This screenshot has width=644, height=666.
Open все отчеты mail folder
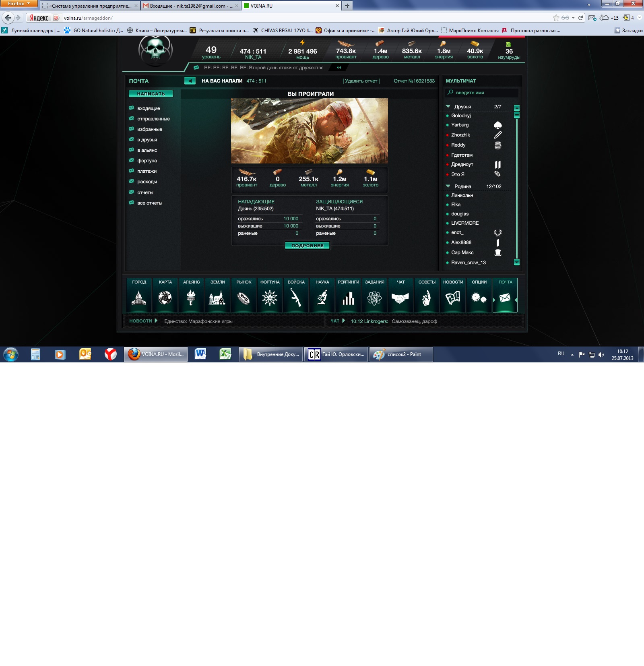click(x=150, y=203)
